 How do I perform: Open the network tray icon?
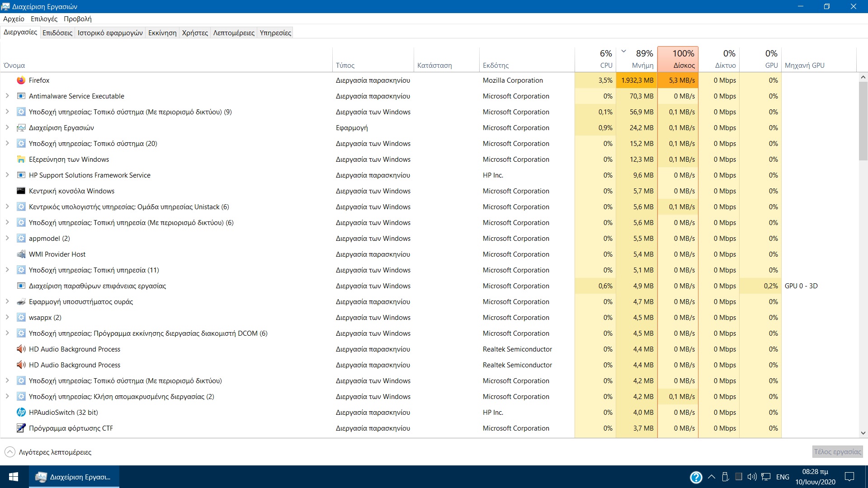click(766, 477)
